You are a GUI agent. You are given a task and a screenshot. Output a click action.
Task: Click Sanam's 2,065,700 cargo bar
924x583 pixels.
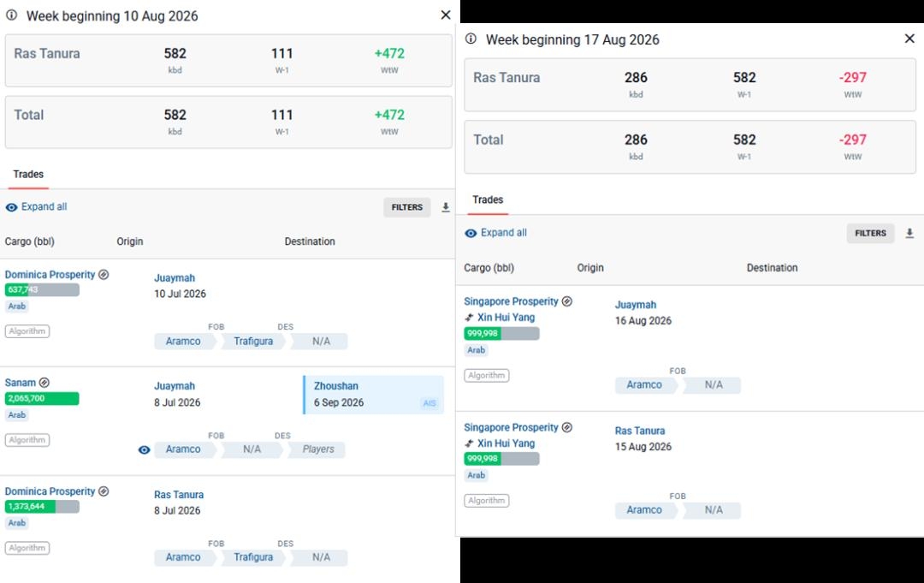(42, 398)
